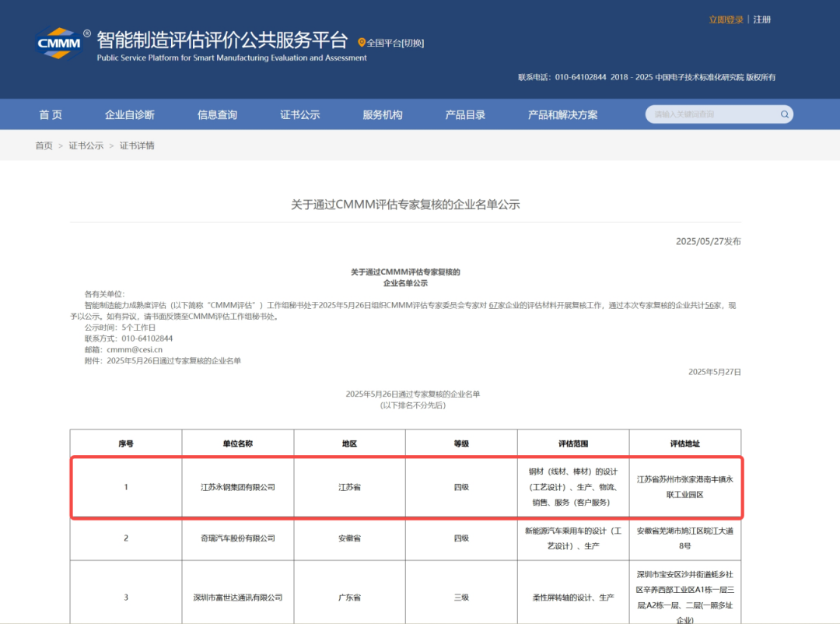Image resolution: width=840 pixels, height=624 pixels.
Task: Click the 单位名称 column header
Action: pyautogui.click(x=238, y=443)
